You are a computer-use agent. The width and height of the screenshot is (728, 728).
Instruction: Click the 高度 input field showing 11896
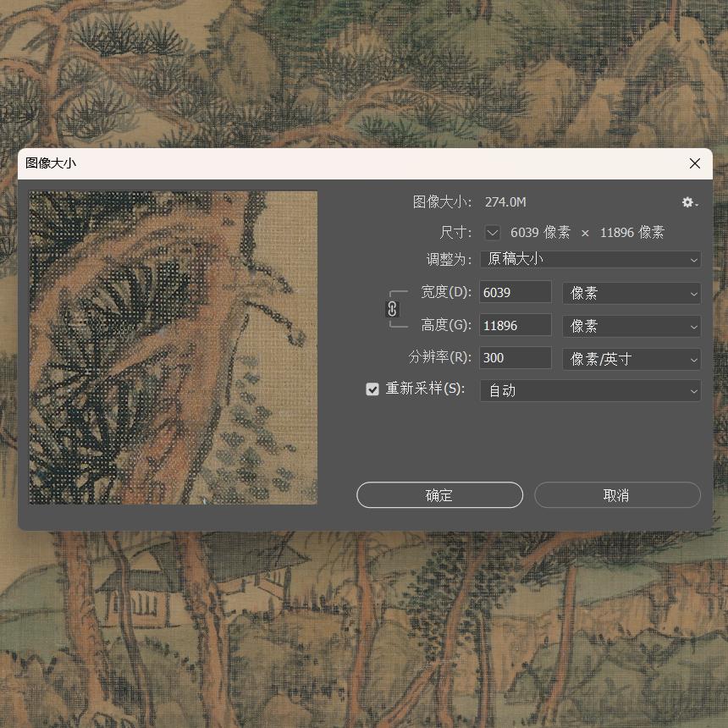516,325
